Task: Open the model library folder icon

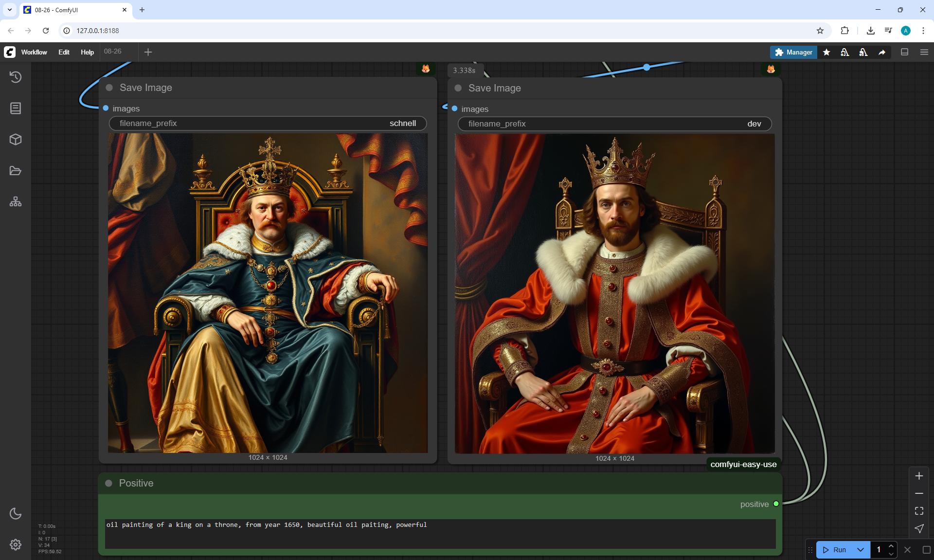Action: point(16,171)
